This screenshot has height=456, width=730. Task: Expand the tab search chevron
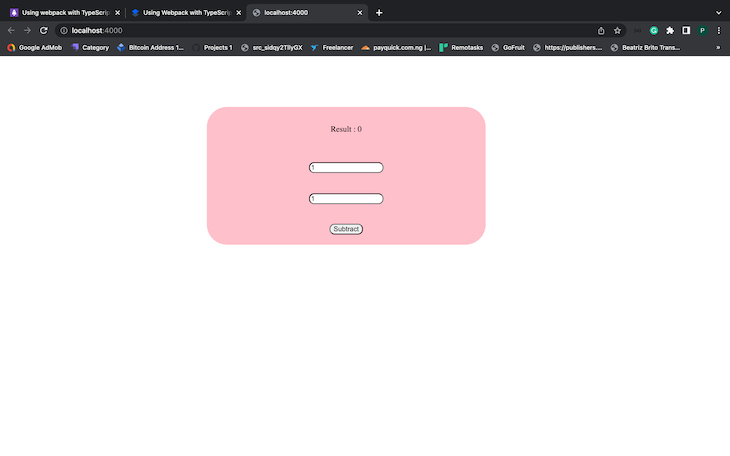(x=718, y=12)
